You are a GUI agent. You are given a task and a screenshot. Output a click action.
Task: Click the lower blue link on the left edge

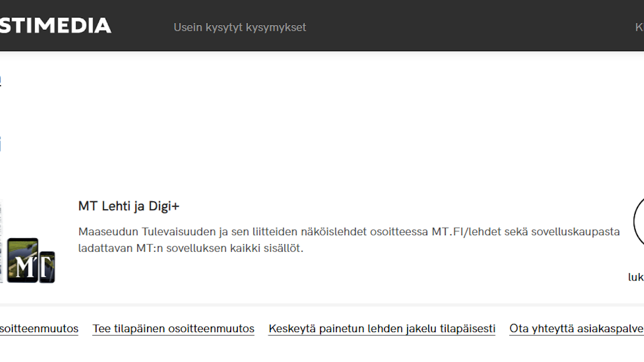click(1, 143)
